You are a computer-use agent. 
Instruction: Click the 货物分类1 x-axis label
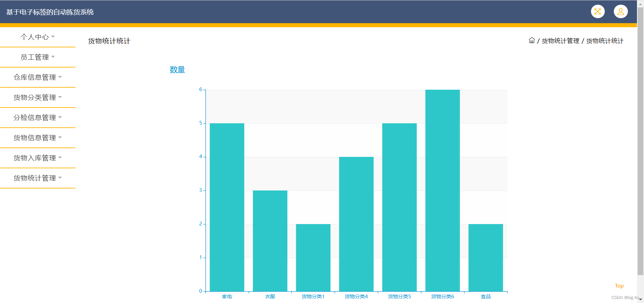313,297
